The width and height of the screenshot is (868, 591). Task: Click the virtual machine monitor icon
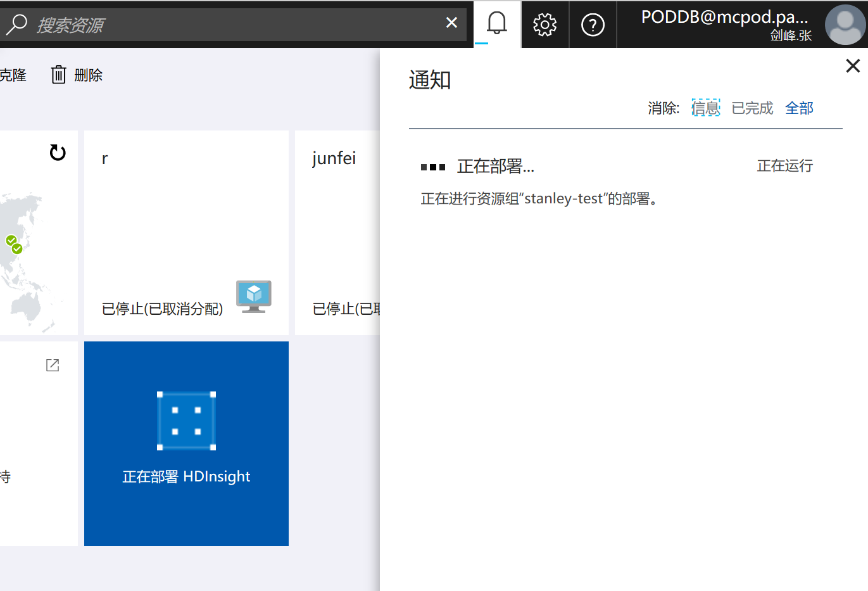click(x=254, y=296)
